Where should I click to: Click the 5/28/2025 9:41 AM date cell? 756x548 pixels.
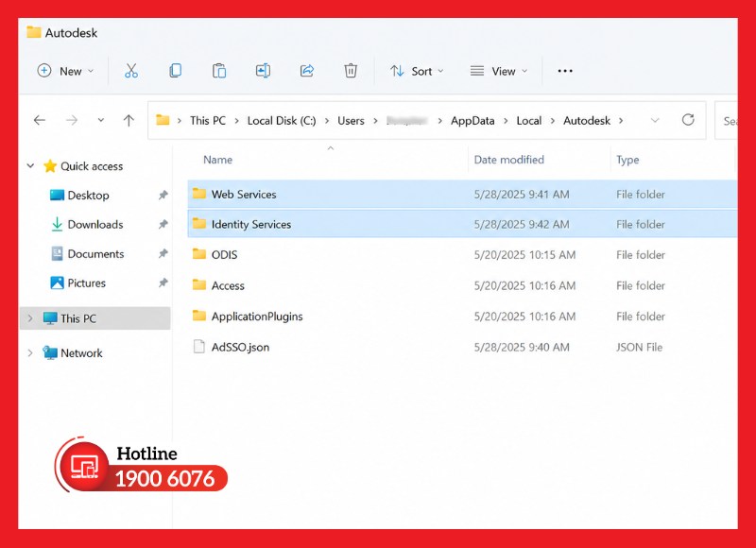pos(522,195)
